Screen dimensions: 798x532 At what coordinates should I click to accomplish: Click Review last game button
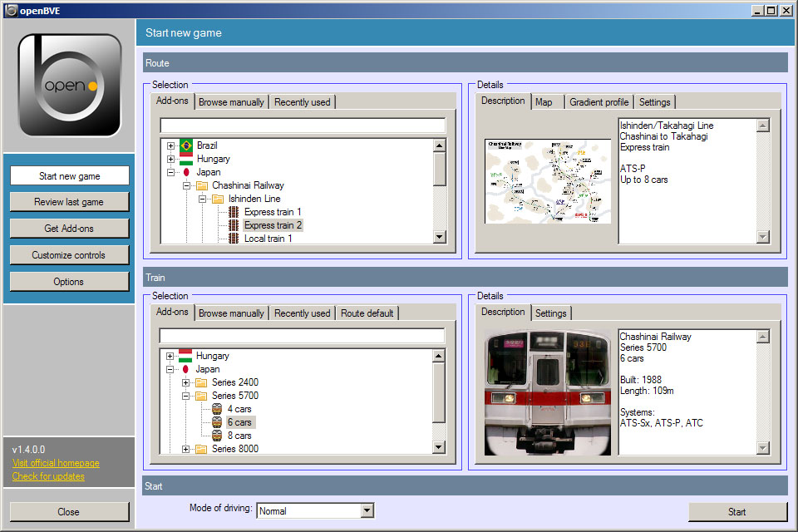click(69, 202)
